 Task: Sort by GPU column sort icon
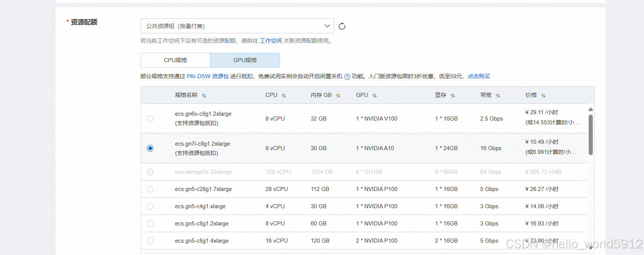click(x=375, y=95)
